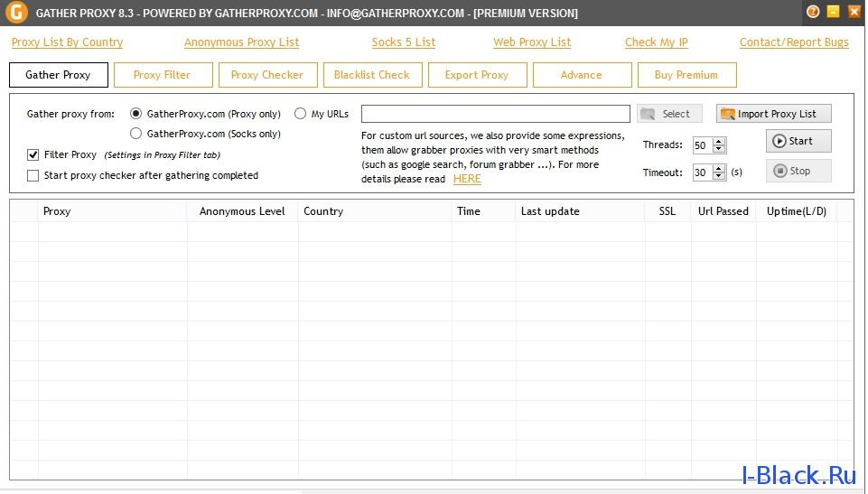Sort by the Anonymous Level column header
The image size is (868, 494).
pyautogui.click(x=242, y=211)
